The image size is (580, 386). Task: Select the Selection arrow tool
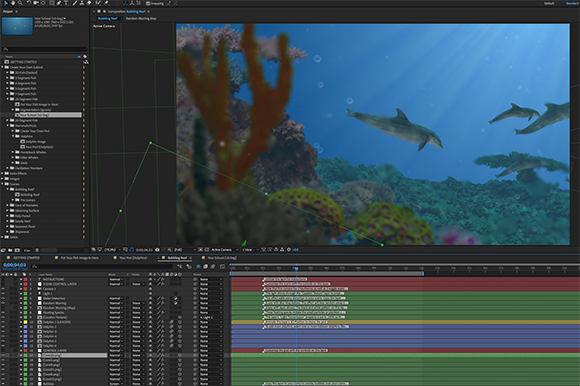pos(6,3)
